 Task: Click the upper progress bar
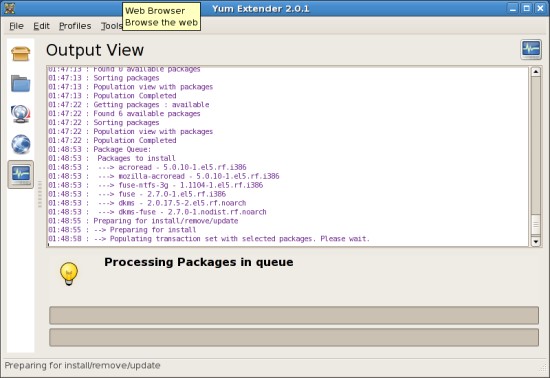[294, 315]
